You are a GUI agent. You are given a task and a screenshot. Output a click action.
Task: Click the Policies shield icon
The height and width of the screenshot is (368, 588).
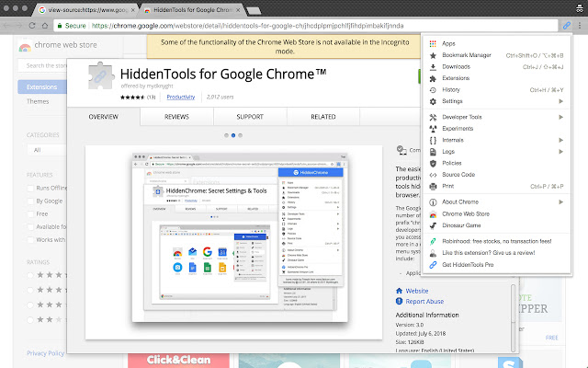coord(433,162)
